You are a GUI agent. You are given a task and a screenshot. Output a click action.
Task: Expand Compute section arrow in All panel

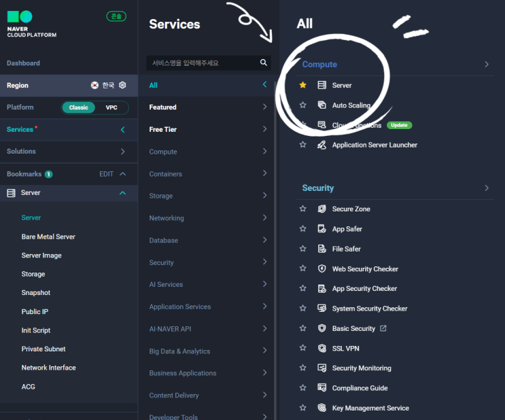point(487,65)
